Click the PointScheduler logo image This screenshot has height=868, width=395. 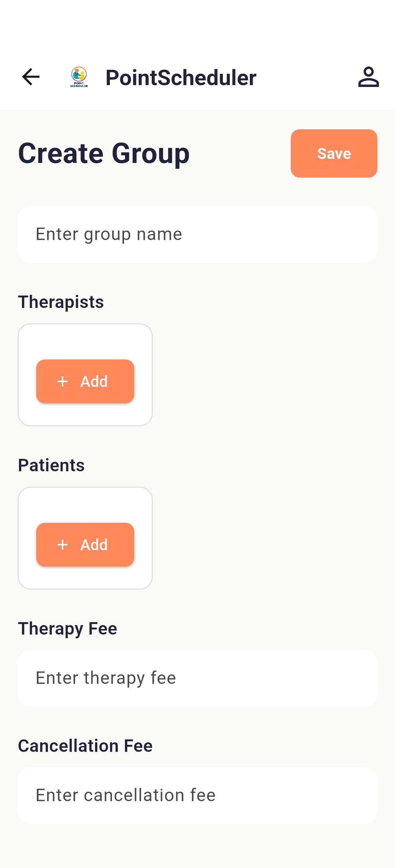[x=79, y=77]
